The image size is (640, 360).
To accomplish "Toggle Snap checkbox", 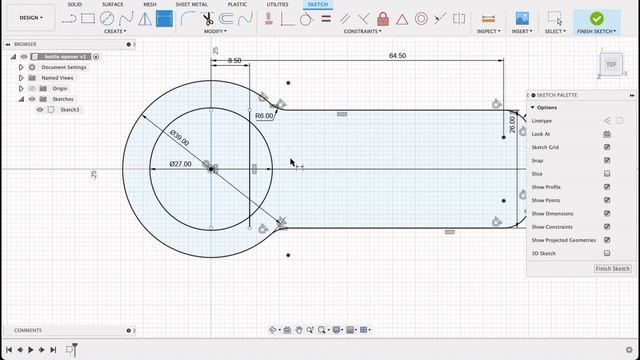I will (607, 160).
